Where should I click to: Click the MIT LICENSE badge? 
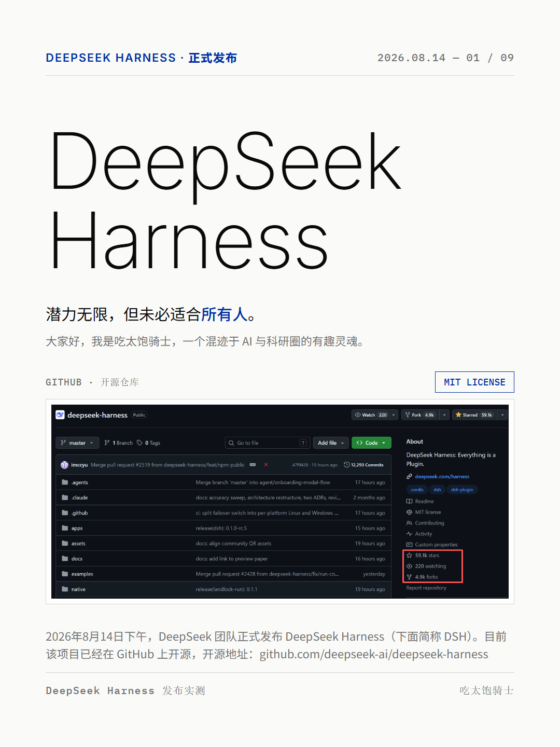(x=474, y=382)
